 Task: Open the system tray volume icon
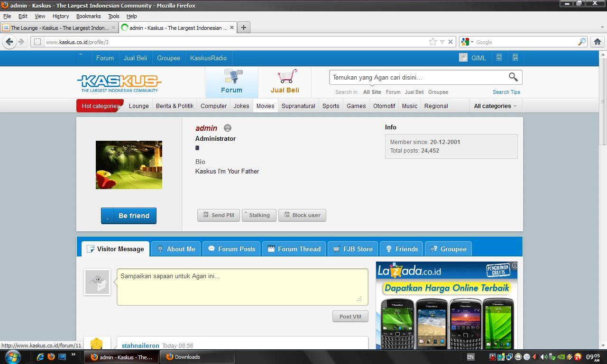point(543,357)
